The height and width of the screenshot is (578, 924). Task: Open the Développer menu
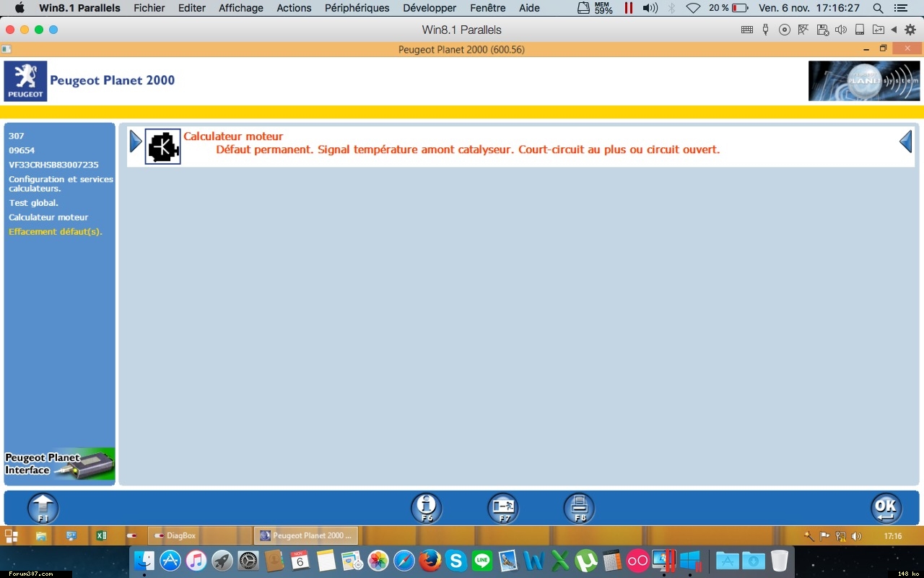pyautogui.click(x=430, y=8)
